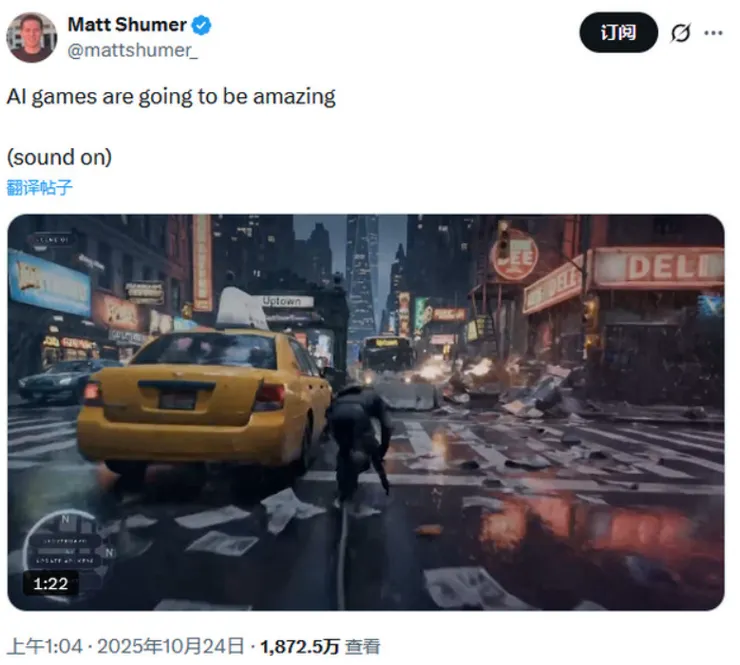
Task: Click the 1:22 video duration badge
Action: pyautogui.click(x=50, y=583)
